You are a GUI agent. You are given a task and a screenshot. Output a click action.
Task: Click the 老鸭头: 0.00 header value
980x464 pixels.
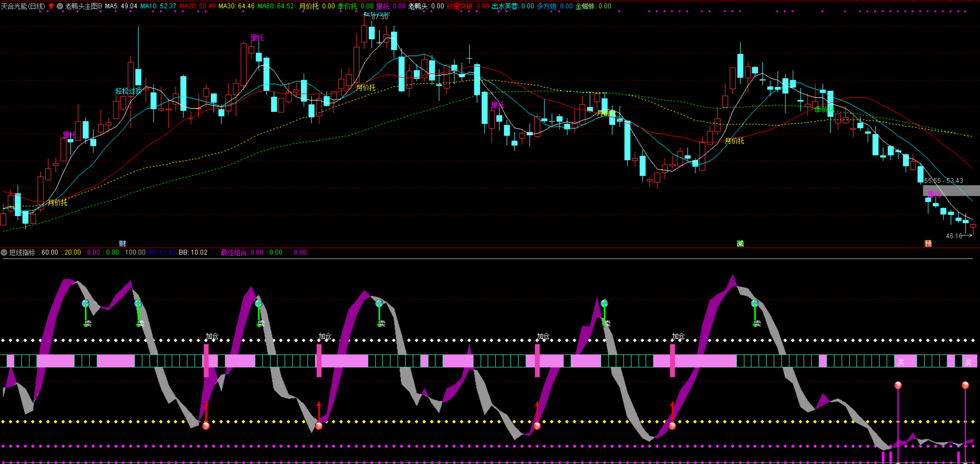[426, 6]
